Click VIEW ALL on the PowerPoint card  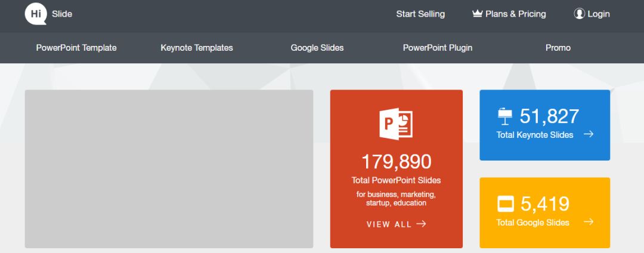point(389,224)
